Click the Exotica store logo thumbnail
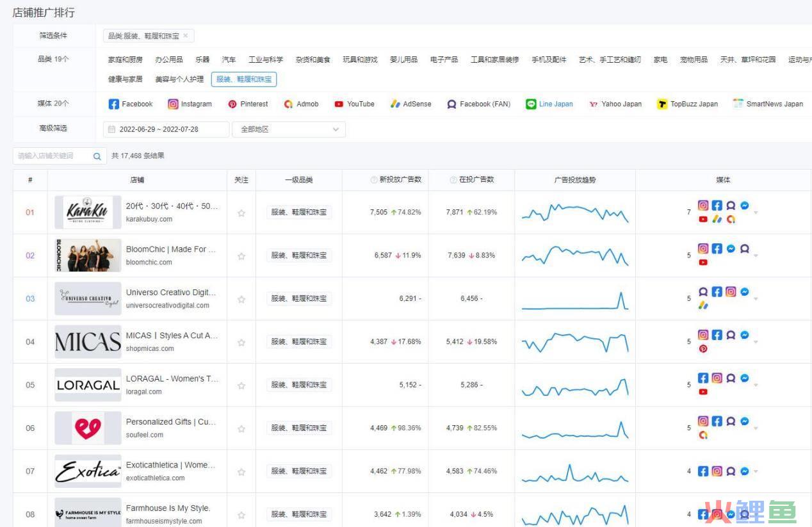This screenshot has width=812, height=527. 88,471
